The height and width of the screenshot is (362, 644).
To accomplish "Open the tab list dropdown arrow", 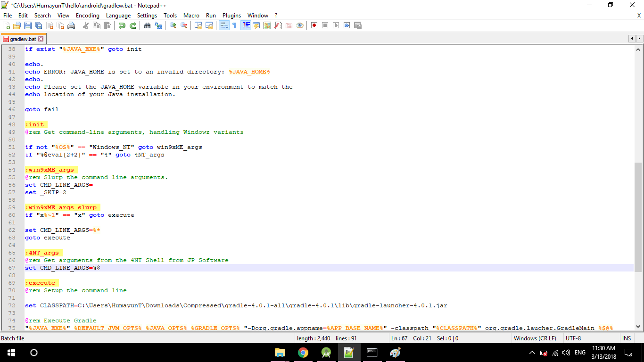I will pos(640,39).
